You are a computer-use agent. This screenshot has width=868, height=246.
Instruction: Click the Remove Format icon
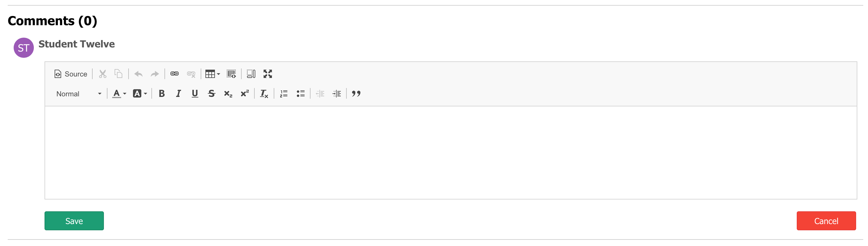point(264,94)
